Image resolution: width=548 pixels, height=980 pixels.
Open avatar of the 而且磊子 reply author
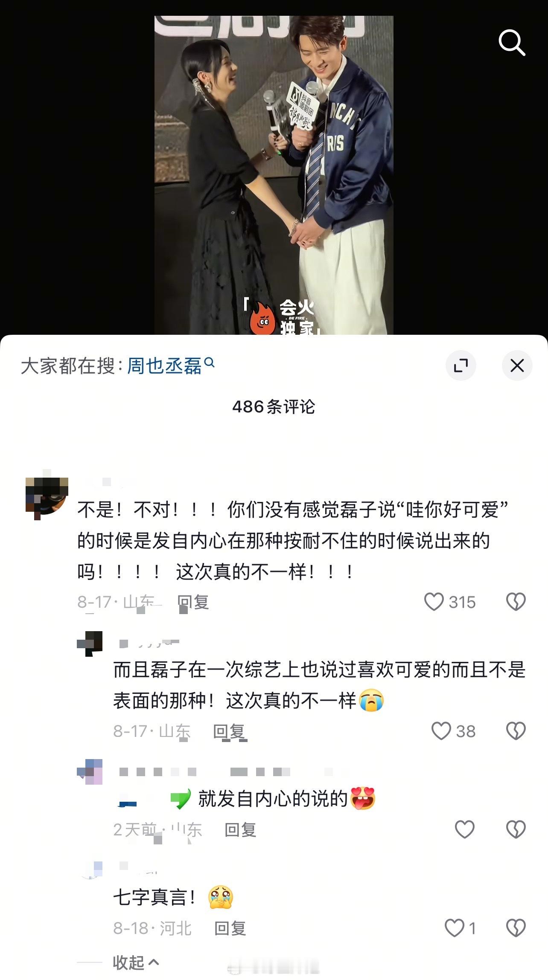(90, 644)
